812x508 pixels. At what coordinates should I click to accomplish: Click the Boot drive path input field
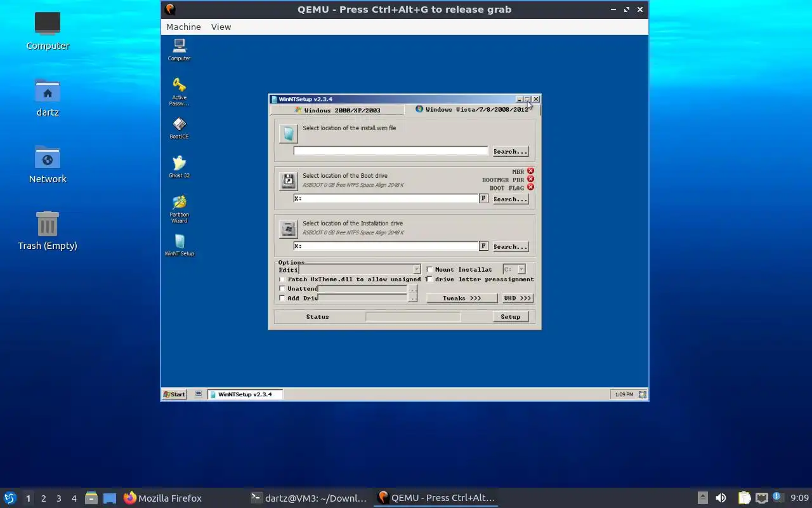(x=386, y=199)
